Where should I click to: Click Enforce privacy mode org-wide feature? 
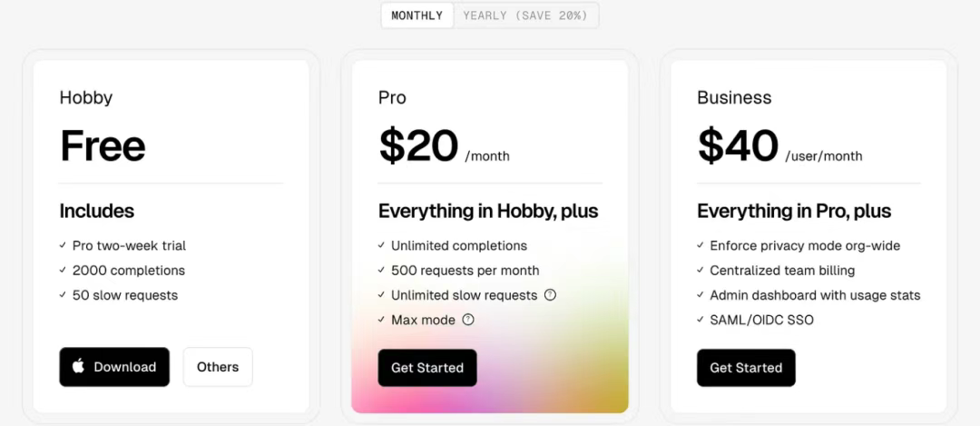tap(805, 245)
